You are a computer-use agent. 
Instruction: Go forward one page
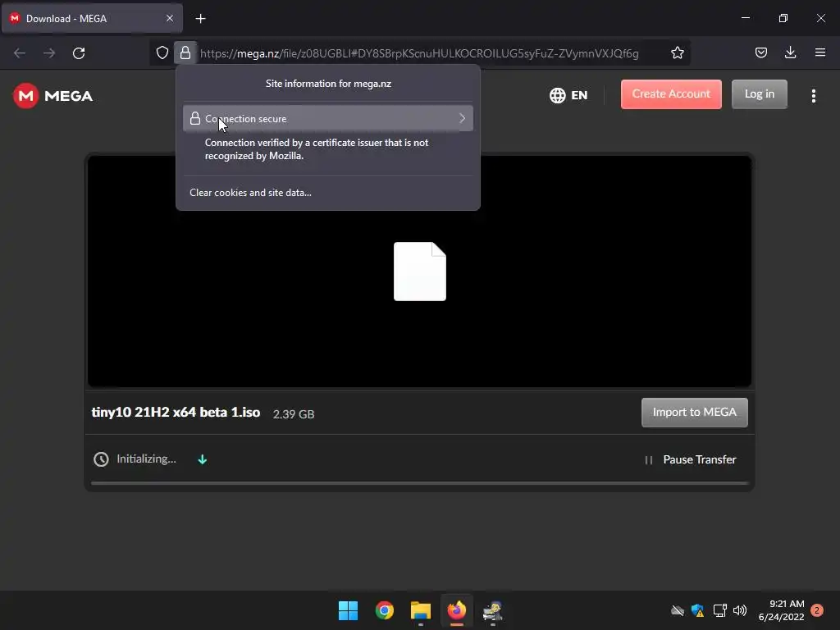[49, 53]
